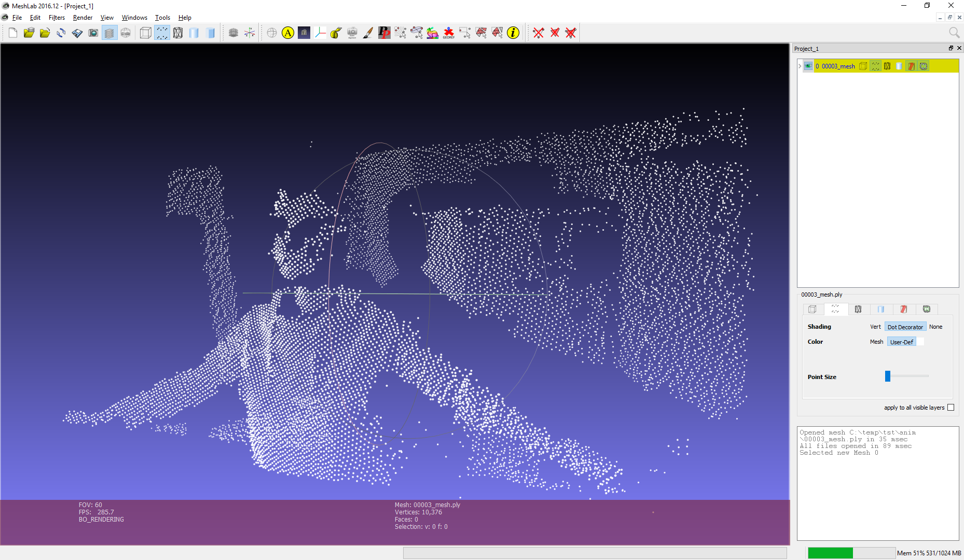Switch to the solid fill render tab

click(x=881, y=310)
